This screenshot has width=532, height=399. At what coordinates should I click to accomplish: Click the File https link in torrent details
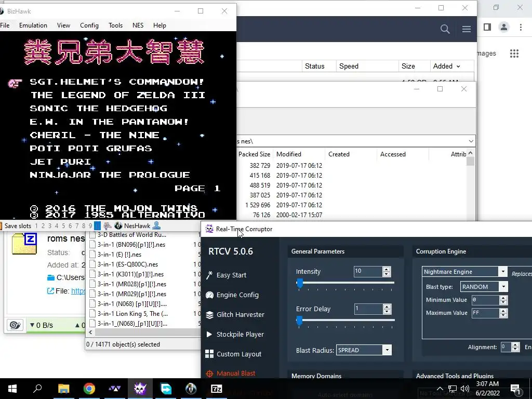click(x=78, y=291)
